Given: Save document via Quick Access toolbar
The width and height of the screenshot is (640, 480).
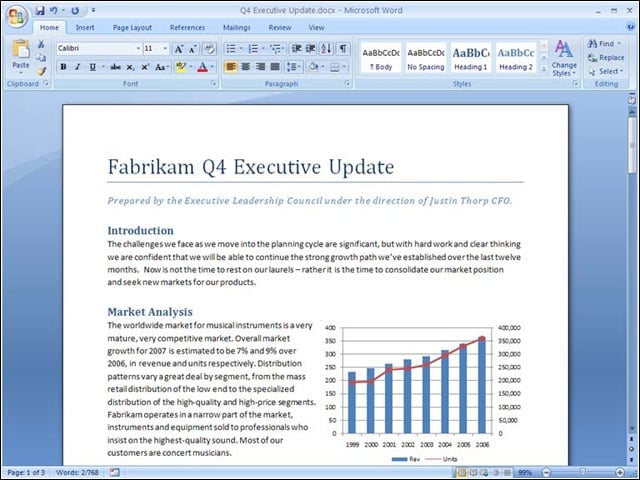Looking at the screenshot, I should click(x=40, y=11).
